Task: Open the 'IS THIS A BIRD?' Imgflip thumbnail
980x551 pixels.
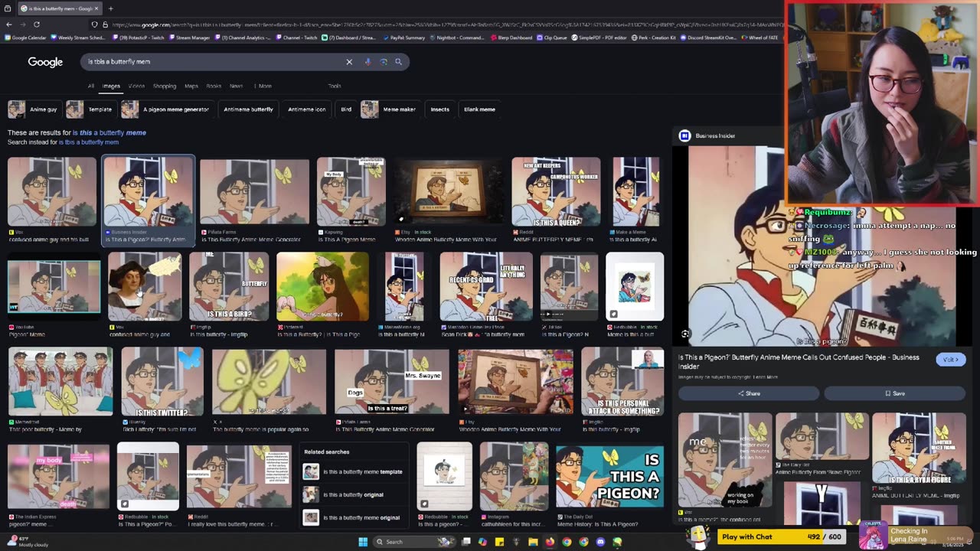Action: click(x=229, y=286)
